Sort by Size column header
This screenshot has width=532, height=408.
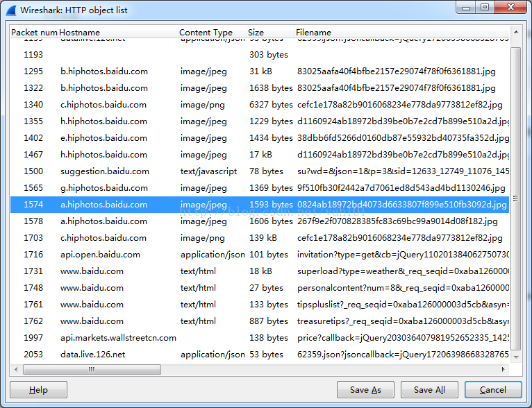[270, 32]
